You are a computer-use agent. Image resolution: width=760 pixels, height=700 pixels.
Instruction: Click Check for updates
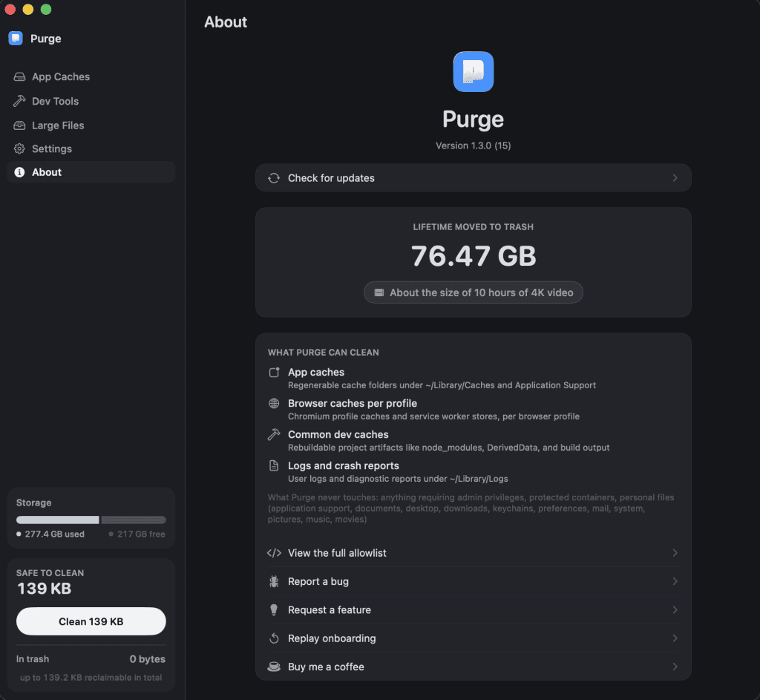(x=473, y=178)
